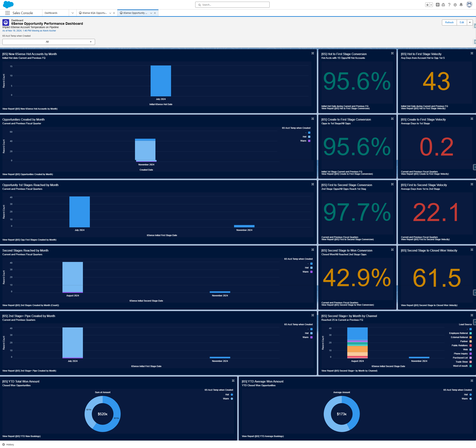Expand Second Stage to Closed Won Velocity

[472, 250]
